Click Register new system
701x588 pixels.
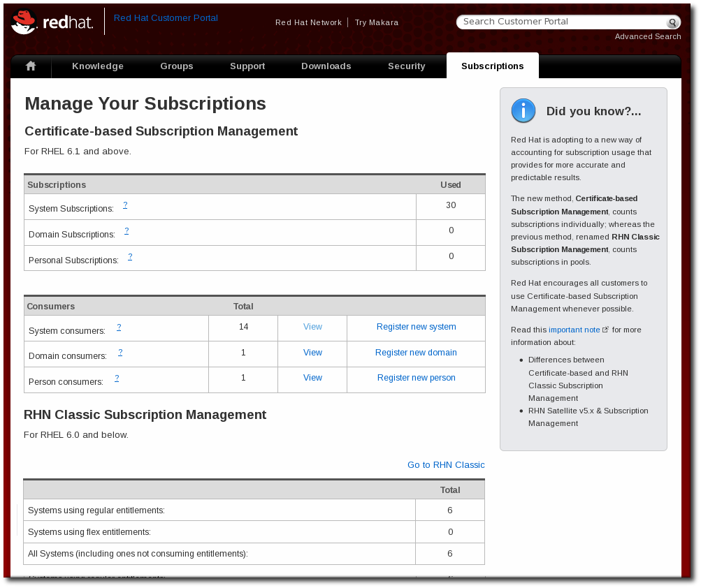pos(417,327)
